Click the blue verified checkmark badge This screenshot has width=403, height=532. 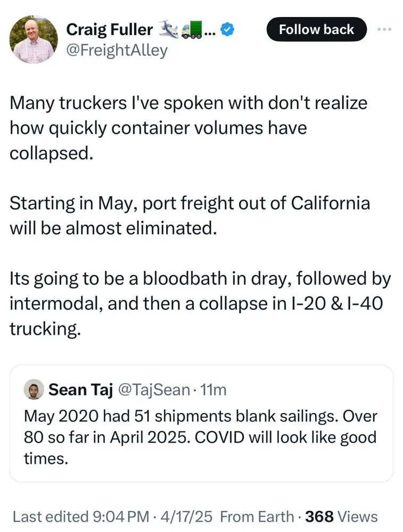coord(227,30)
